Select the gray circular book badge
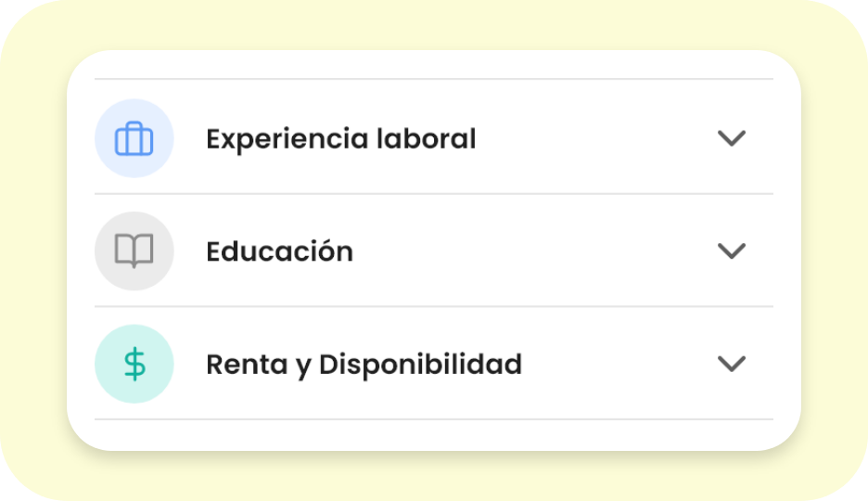The width and height of the screenshot is (868, 501). tap(134, 251)
